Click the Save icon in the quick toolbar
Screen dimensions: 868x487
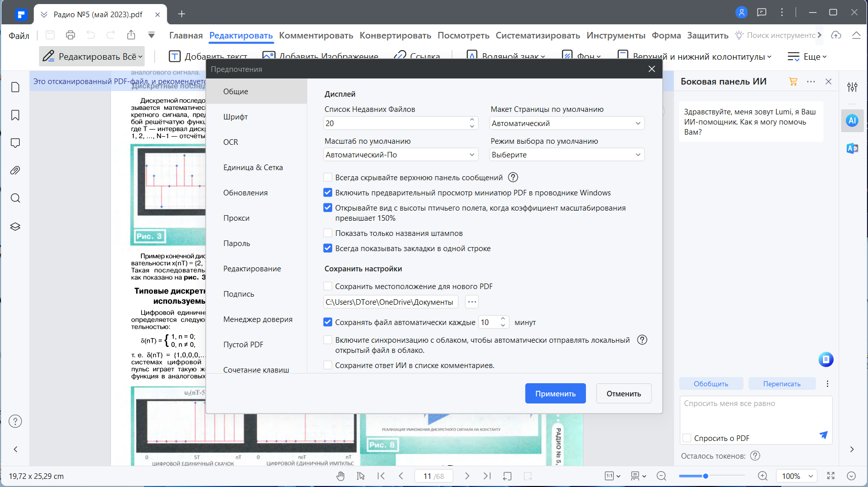pos(50,35)
